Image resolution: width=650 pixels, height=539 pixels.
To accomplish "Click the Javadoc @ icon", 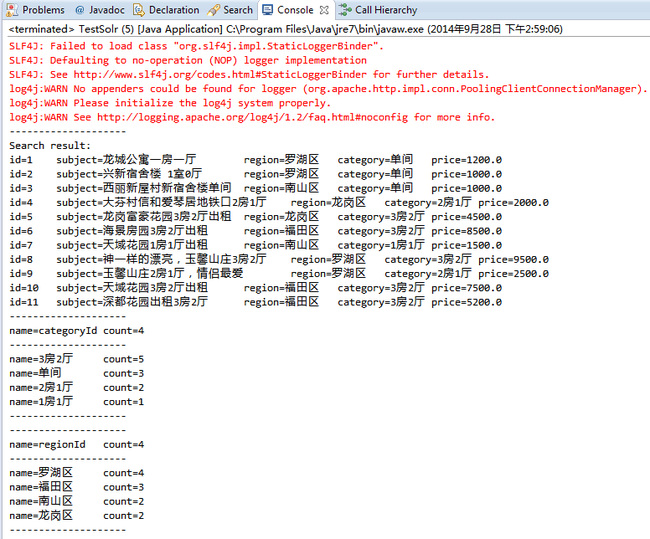I will [x=80, y=10].
